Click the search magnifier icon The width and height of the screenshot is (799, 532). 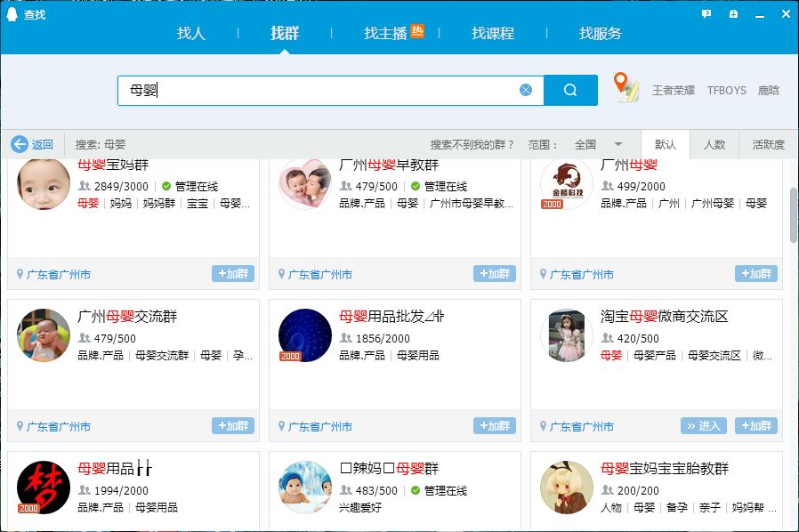[x=570, y=90]
